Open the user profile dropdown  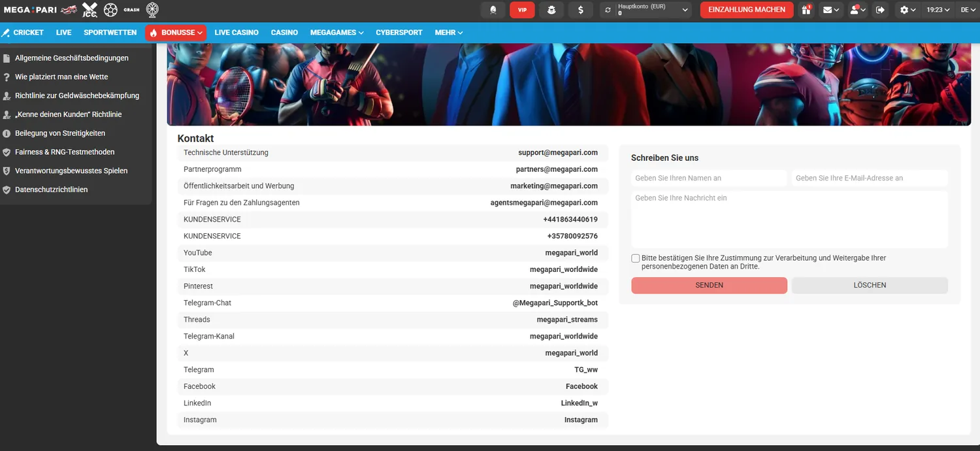click(858, 10)
